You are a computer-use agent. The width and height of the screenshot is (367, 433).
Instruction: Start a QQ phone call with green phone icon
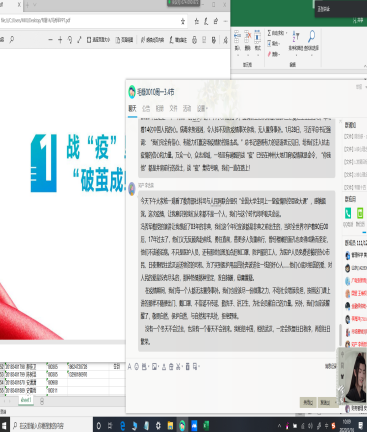coord(348,213)
